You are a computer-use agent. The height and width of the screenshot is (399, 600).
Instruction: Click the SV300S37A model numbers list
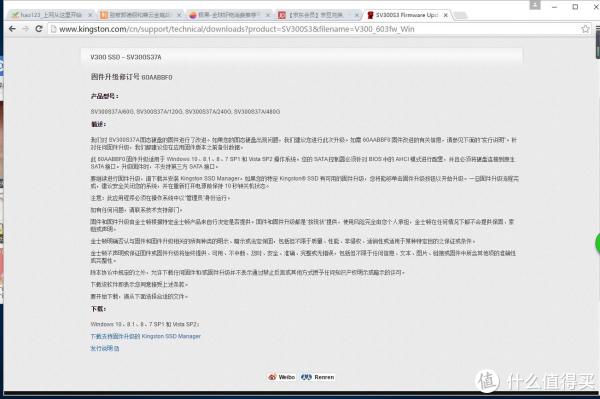pyautogui.click(x=185, y=112)
